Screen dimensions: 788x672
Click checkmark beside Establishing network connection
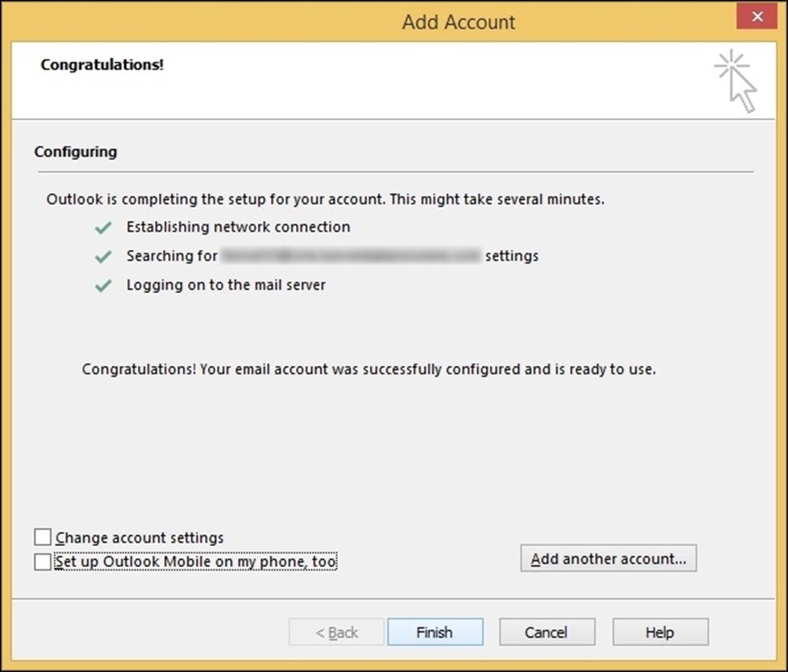click(x=103, y=228)
